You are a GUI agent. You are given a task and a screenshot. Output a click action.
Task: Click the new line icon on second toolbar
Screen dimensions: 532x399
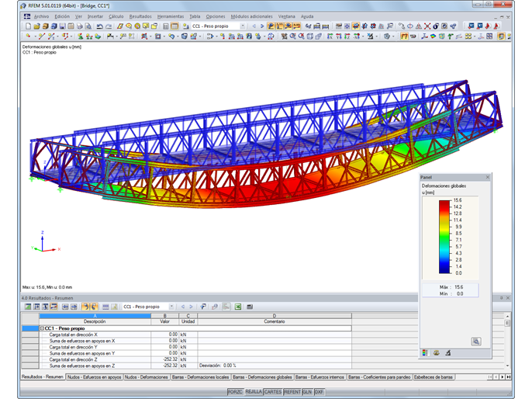[42, 36]
